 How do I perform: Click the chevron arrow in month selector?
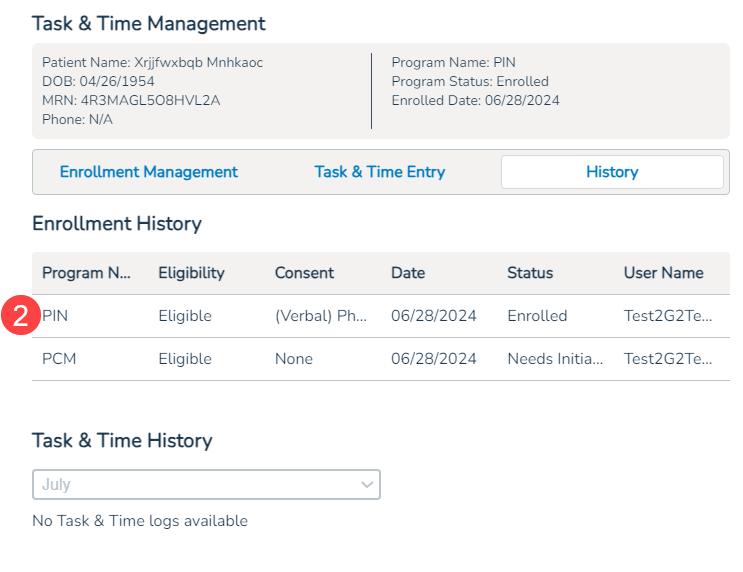(366, 485)
